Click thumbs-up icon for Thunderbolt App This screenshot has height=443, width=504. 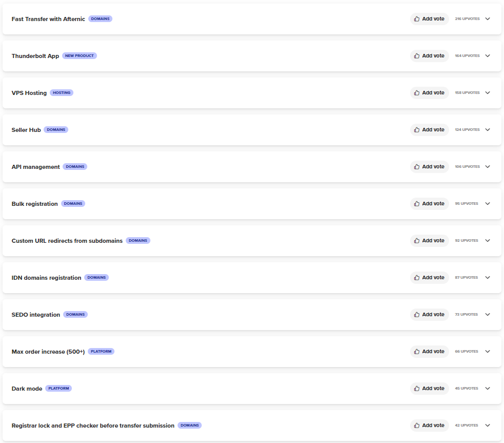[x=417, y=55]
